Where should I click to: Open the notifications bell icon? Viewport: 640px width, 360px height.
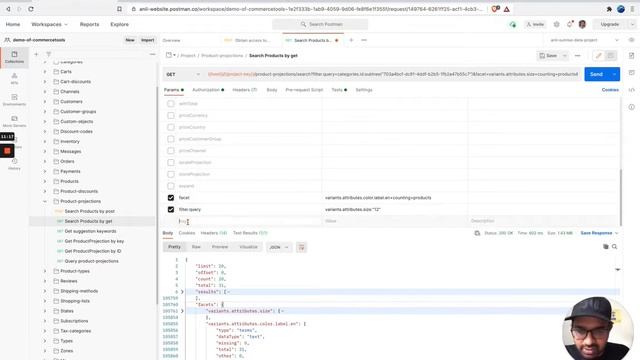coord(570,24)
